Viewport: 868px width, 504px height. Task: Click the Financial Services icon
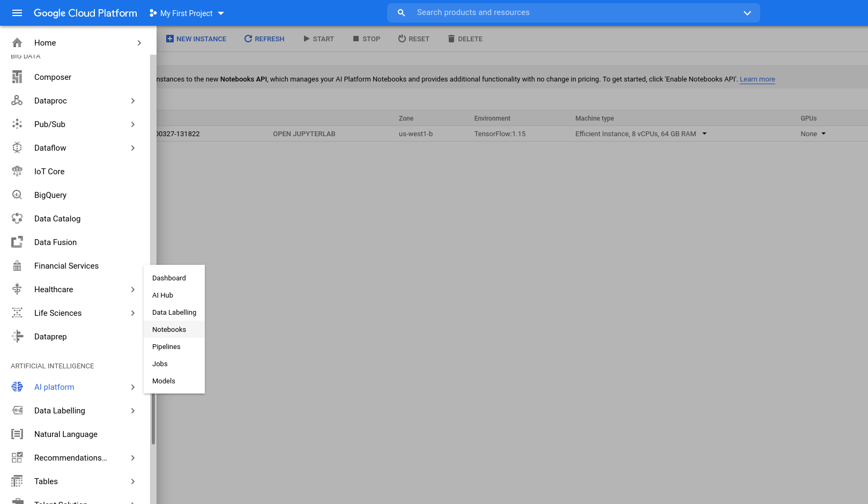(17, 266)
